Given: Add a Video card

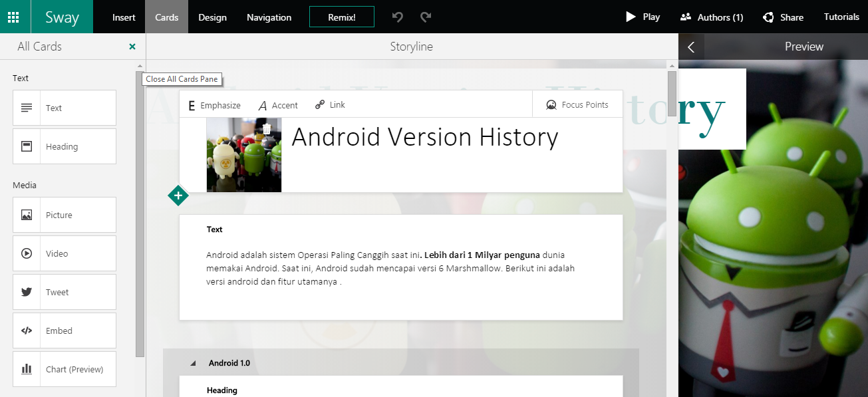Looking at the screenshot, I should (x=65, y=253).
